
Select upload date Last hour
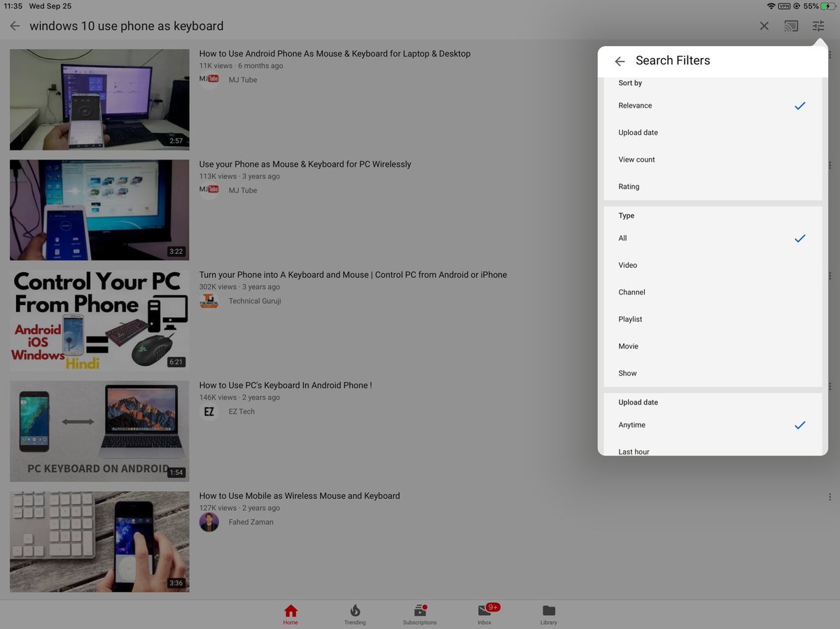(713, 448)
